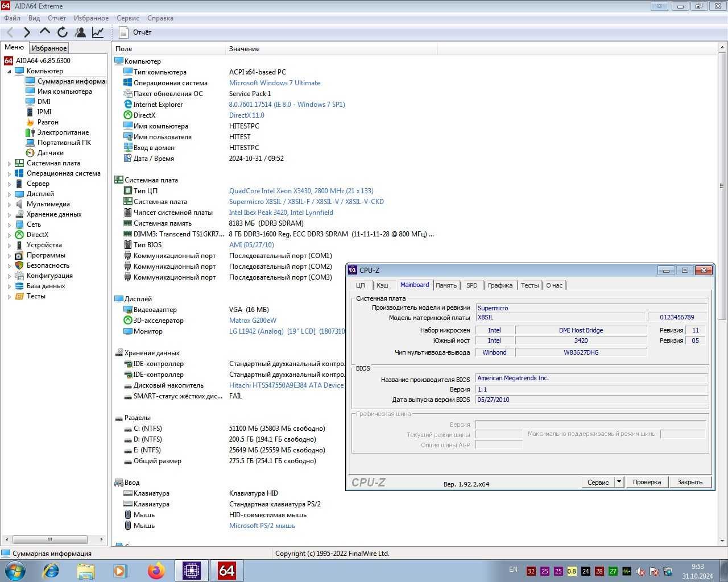The image size is (728, 582).
Task: Click the Значение column header
Action: point(332,49)
